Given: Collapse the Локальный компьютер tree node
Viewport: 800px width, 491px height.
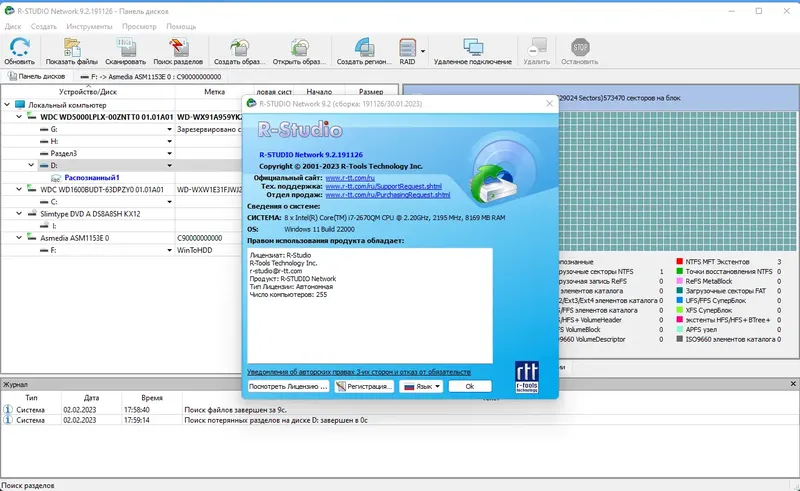Looking at the screenshot, I should pos(7,105).
